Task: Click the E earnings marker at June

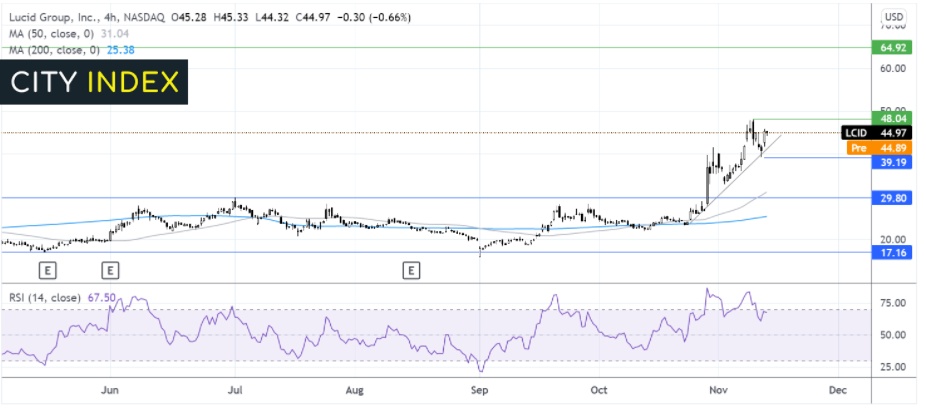Action: [110, 271]
